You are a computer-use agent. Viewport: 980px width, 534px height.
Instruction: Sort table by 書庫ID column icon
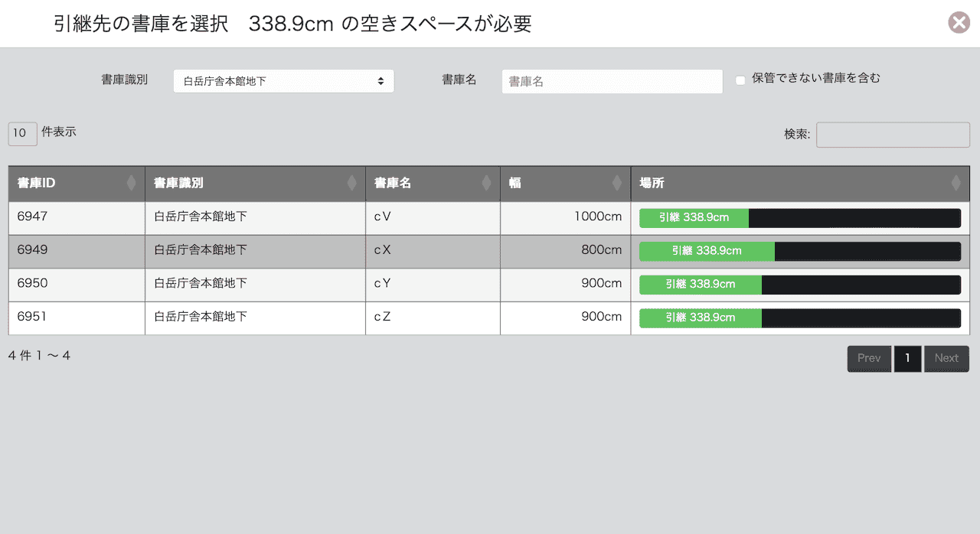coord(131,184)
